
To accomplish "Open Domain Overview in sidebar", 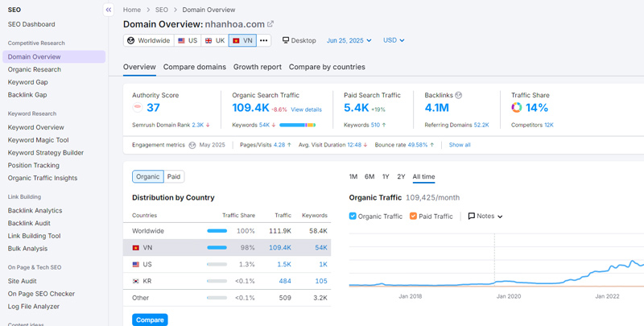I will click(54, 56).
